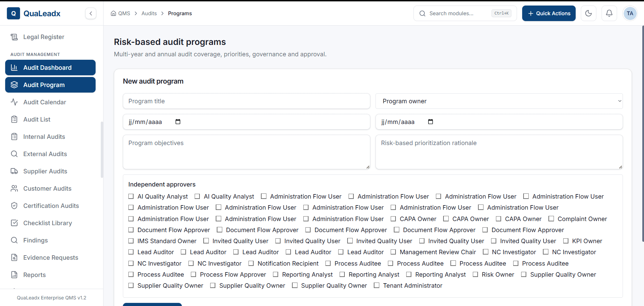Open Evidence Requests in sidebar
The image size is (644, 306).
tap(50, 258)
